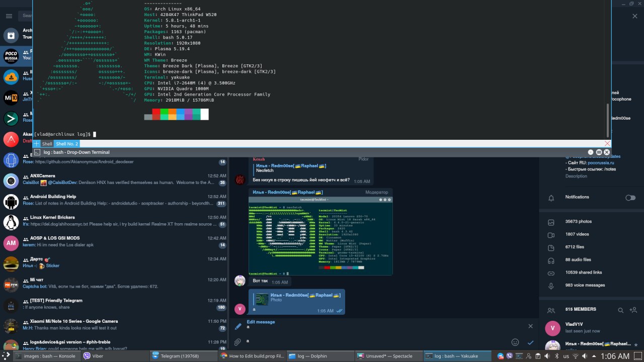The width and height of the screenshot is (644, 362).
Task: Click the 1:06 AM clock
Action: (x=615, y=356)
